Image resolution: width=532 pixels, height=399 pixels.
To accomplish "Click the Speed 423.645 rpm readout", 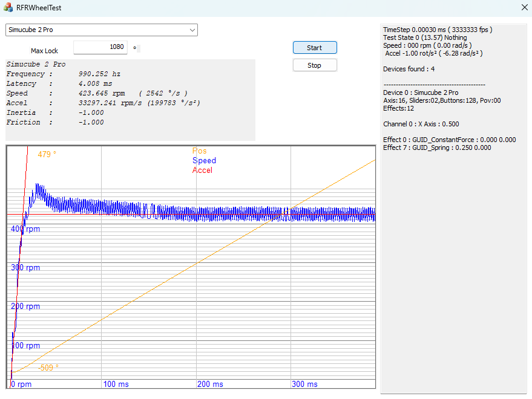I will click(x=97, y=93).
